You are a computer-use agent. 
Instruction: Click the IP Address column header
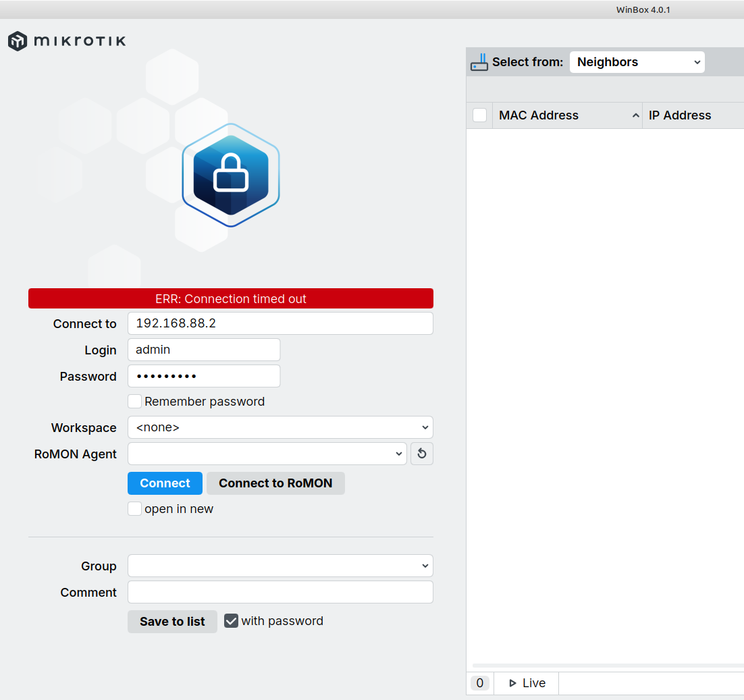(693, 115)
